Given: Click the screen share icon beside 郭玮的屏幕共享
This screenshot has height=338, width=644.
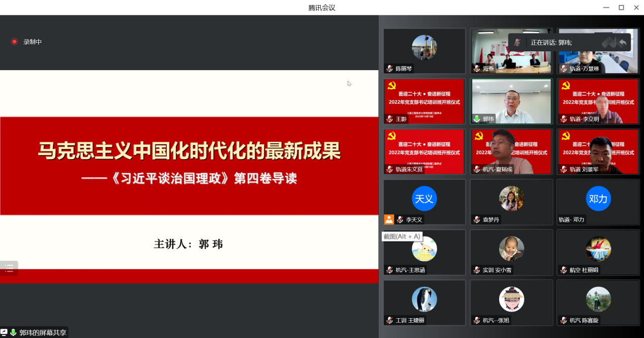Looking at the screenshot, I should click(x=4, y=332).
